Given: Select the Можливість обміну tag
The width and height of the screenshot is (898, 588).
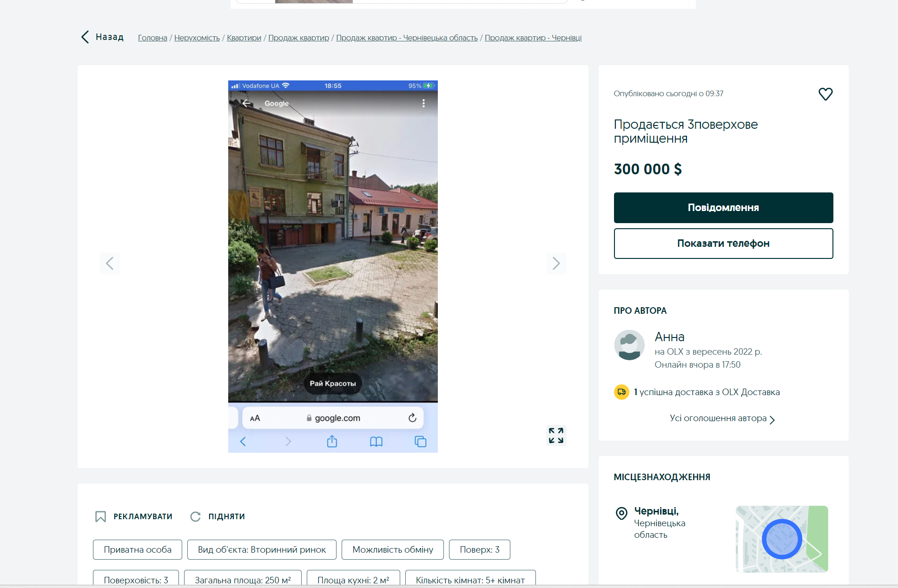Looking at the screenshot, I should click(x=392, y=549).
